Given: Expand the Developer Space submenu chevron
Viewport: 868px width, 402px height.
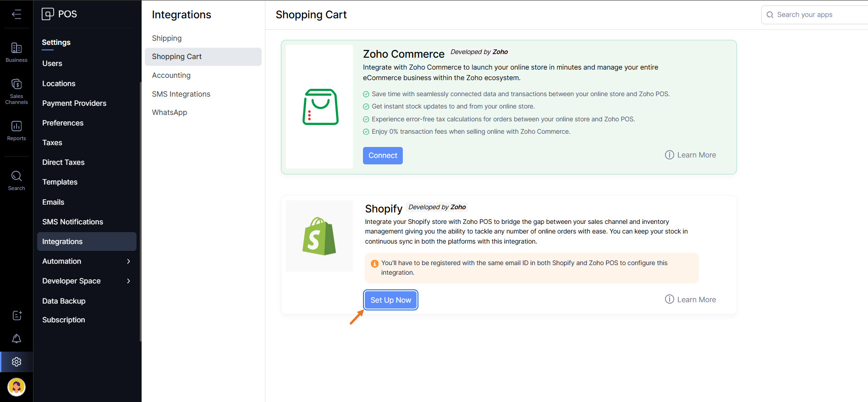Looking at the screenshot, I should click(128, 281).
